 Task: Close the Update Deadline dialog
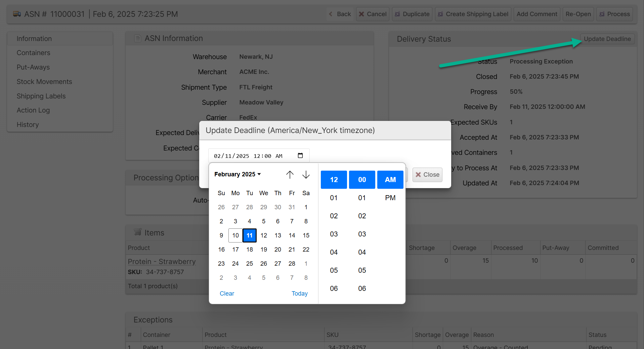click(427, 175)
